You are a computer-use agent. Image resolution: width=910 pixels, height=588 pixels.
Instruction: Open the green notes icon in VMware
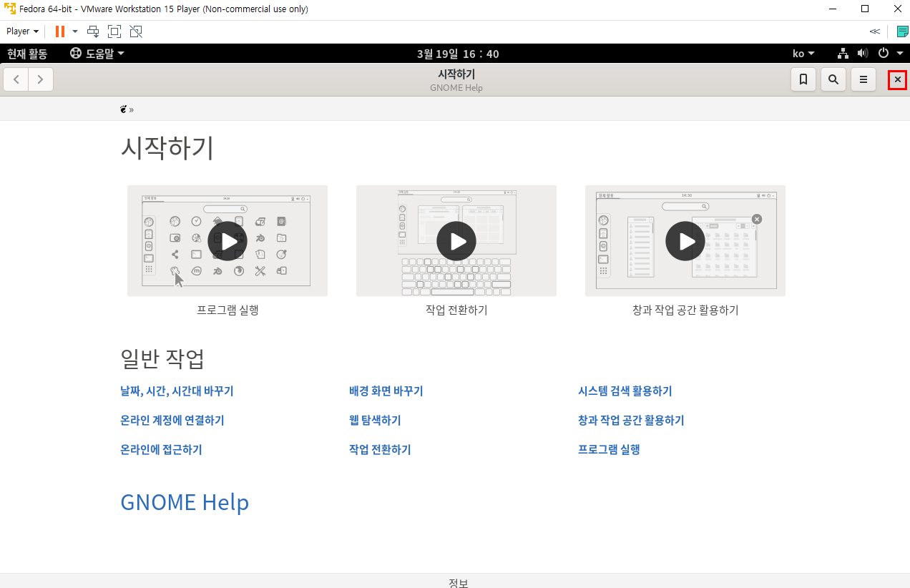click(x=903, y=31)
